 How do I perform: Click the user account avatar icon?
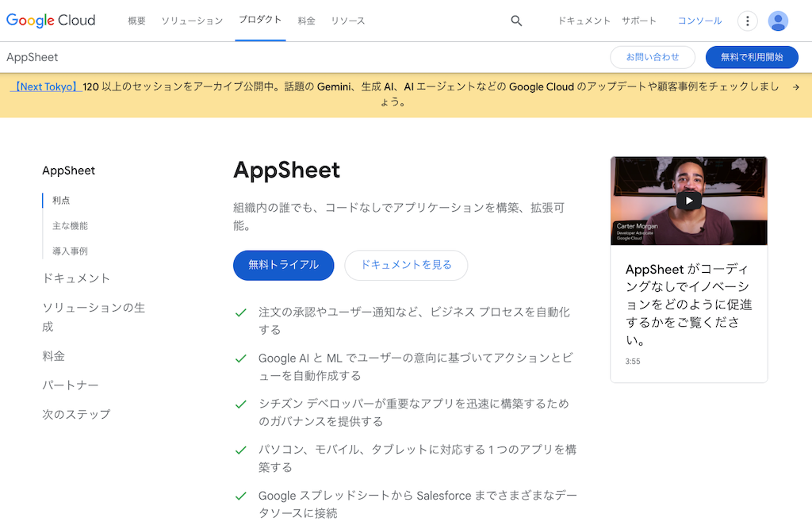(x=778, y=21)
